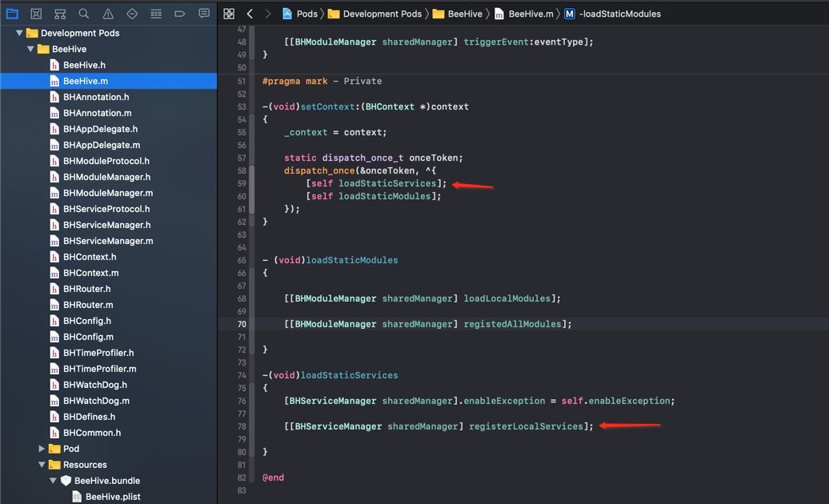Open the related items grid menu

[229, 14]
